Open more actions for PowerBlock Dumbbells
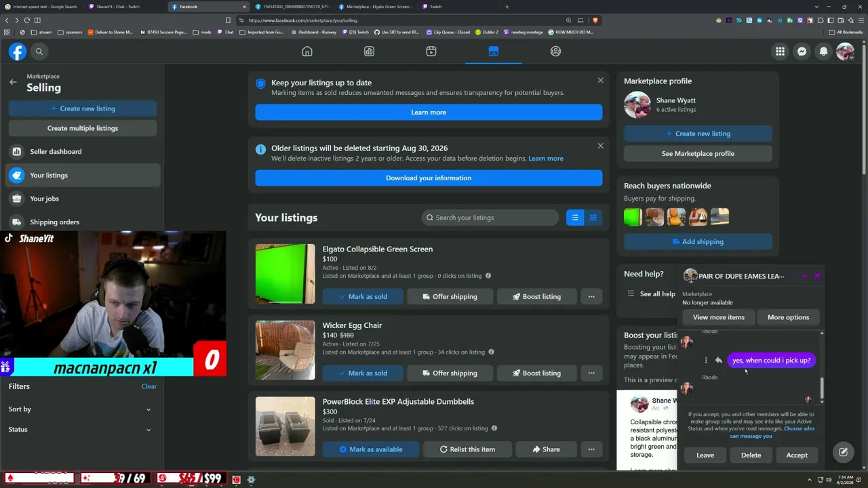 pos(591,449)
